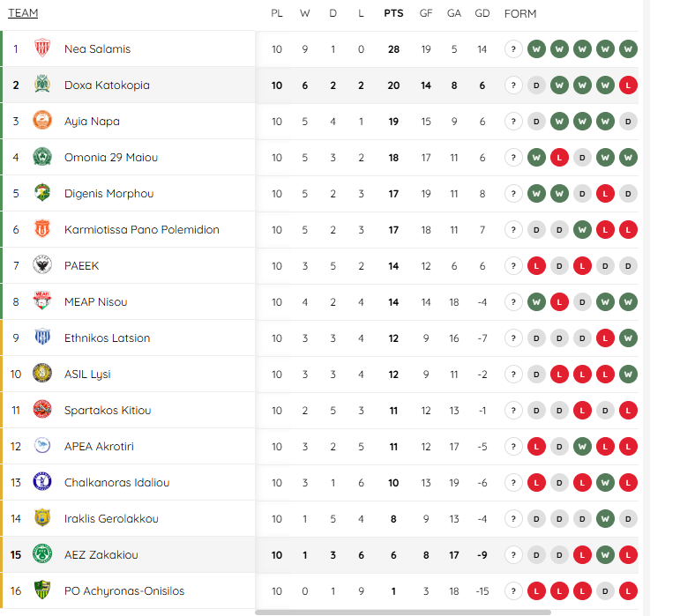
Task: Click the Digenis Morphou club crest
Action: coord(42,194)
